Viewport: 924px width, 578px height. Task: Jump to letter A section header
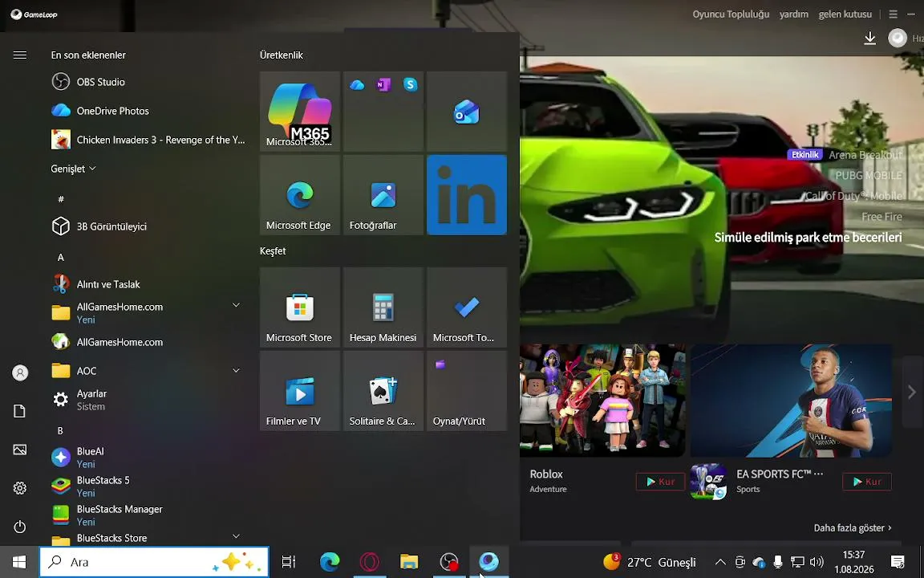61,257
